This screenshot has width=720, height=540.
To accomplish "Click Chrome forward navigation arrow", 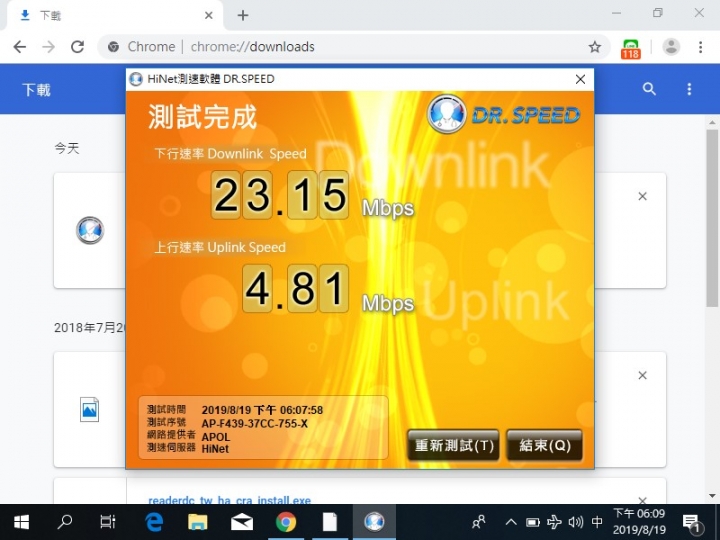I will (48, 47).
